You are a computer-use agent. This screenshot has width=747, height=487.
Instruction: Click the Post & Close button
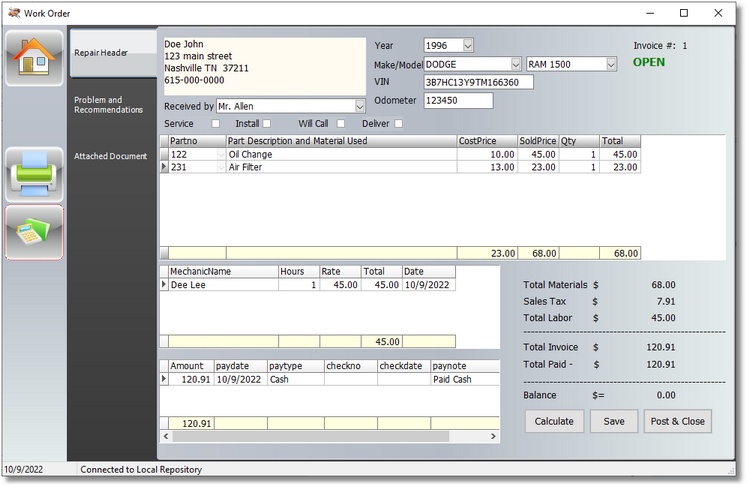pyautogui.click(x=678, y=421)
